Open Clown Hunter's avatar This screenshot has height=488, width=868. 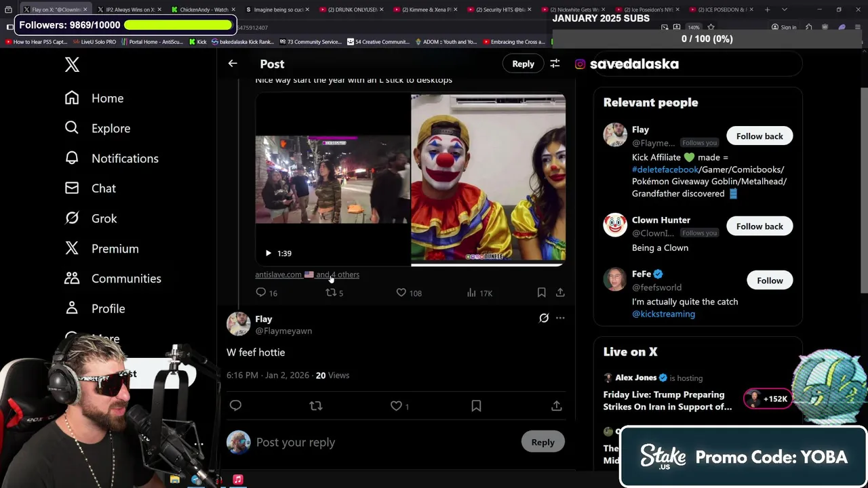615,225
